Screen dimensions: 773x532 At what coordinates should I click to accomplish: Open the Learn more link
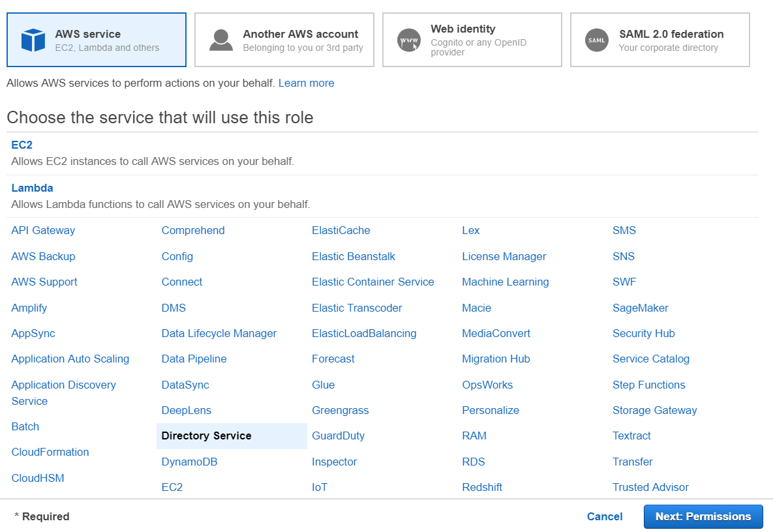point(306,83)
